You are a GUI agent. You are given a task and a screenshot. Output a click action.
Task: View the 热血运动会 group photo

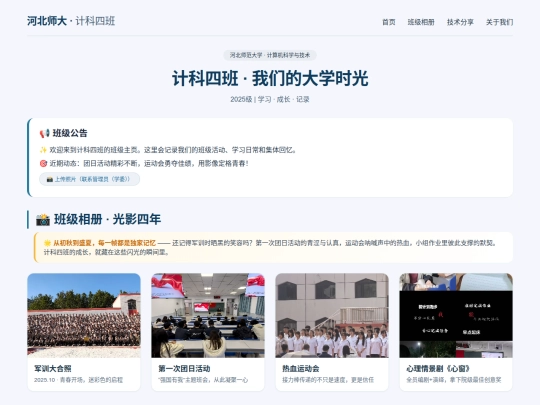(332, 315)
